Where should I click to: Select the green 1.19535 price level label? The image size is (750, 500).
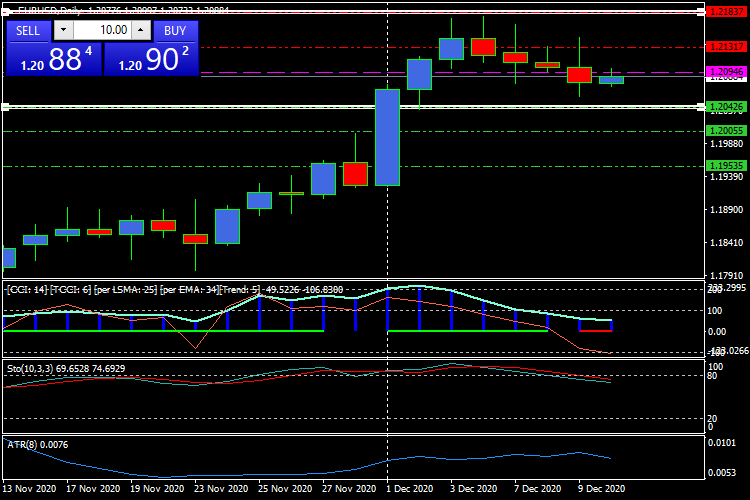tap(727, 166)
